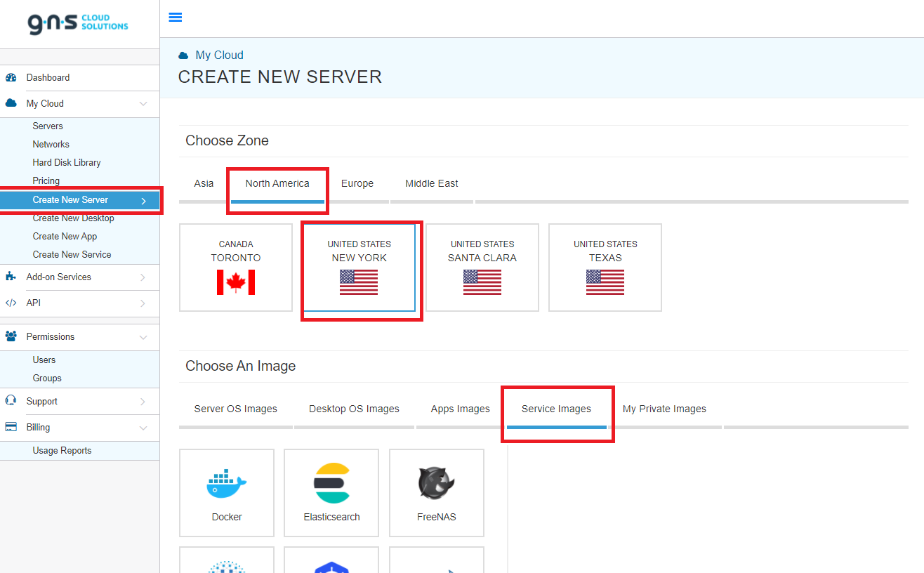Click the US flag in New York tile
The image size is (924, 573).
click(x=359, y=282)
